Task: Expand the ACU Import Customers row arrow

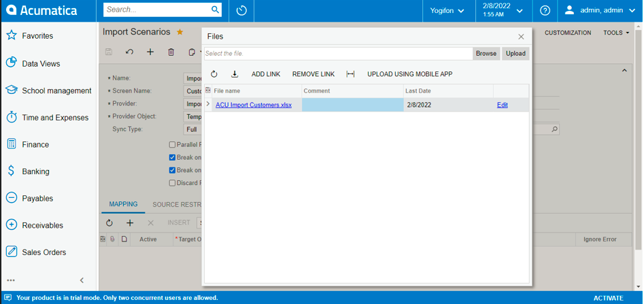Action: click(208, 104)
